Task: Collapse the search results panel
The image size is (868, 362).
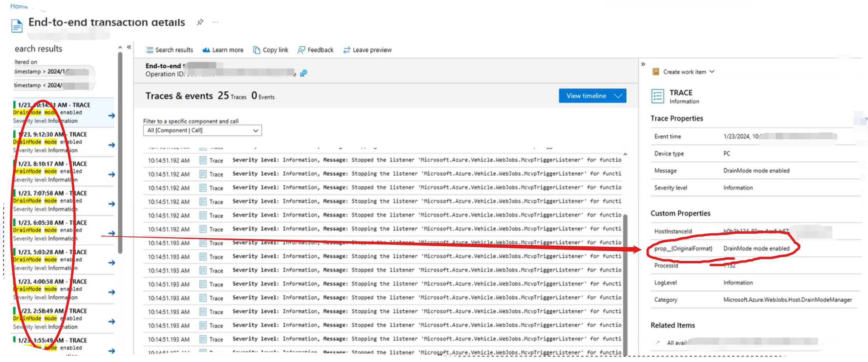Action: 129,47
